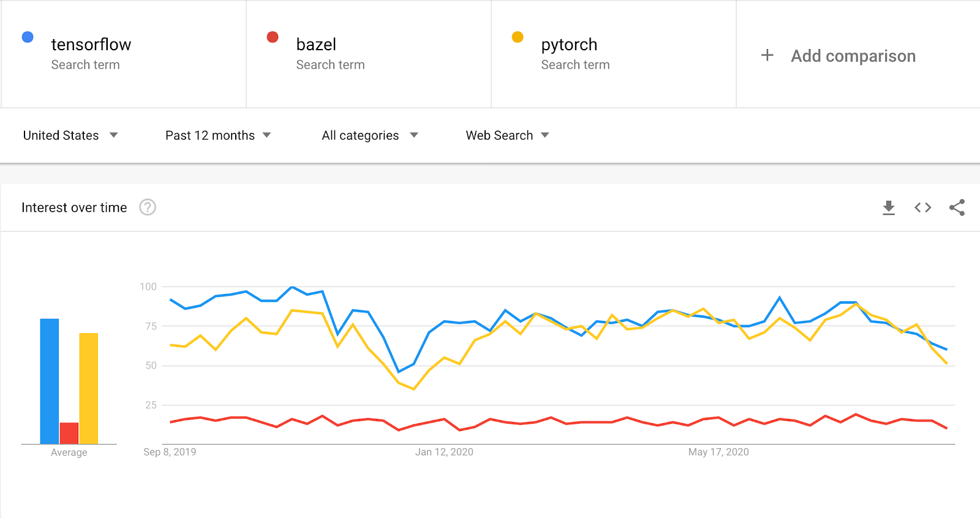Click the blue dot for tensorflow
This screenshot has height=518, width=980.
coord(27,37)
